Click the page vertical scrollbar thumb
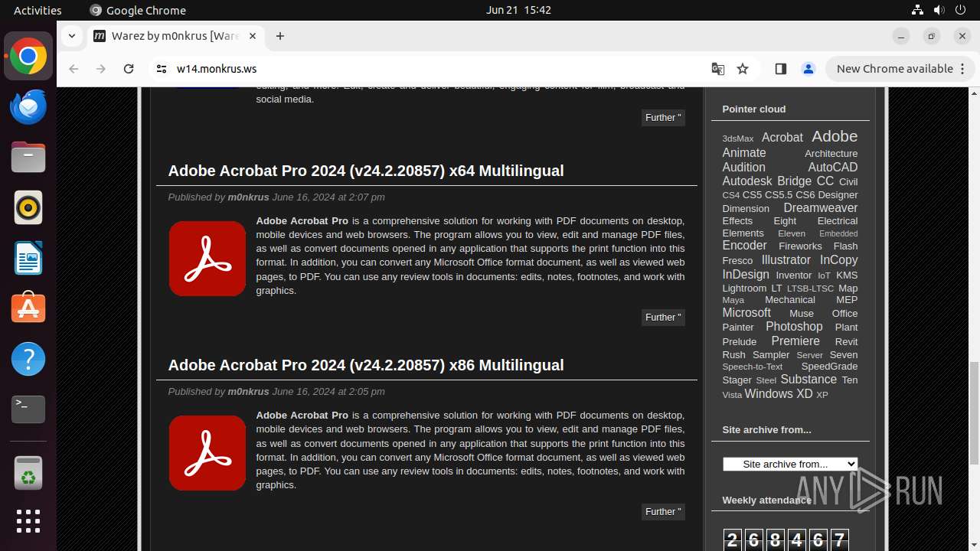The image size is (980, 551). (974, 412)
